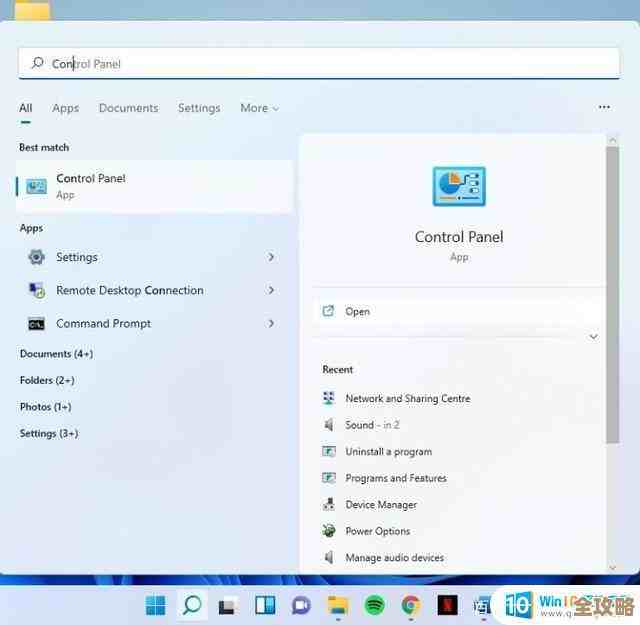Open Task View from the taskbar
This screenshot has width=640, height=625.
click(228, 606)
